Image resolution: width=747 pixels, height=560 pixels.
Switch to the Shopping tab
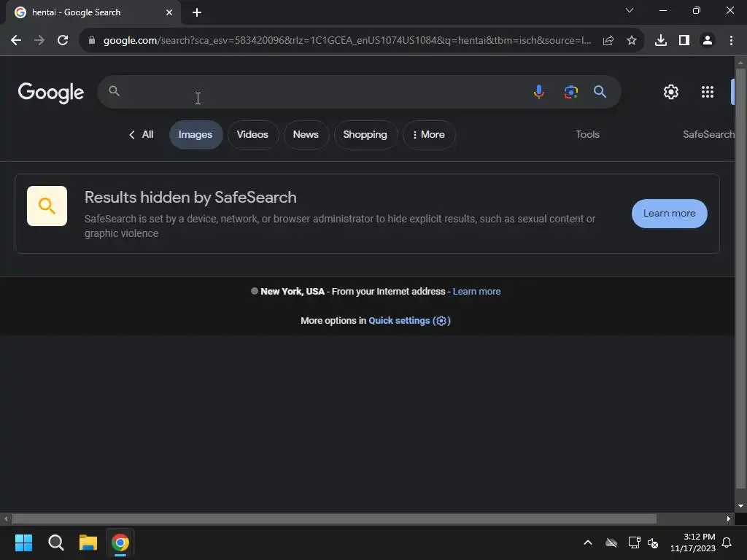pos(365,135)
